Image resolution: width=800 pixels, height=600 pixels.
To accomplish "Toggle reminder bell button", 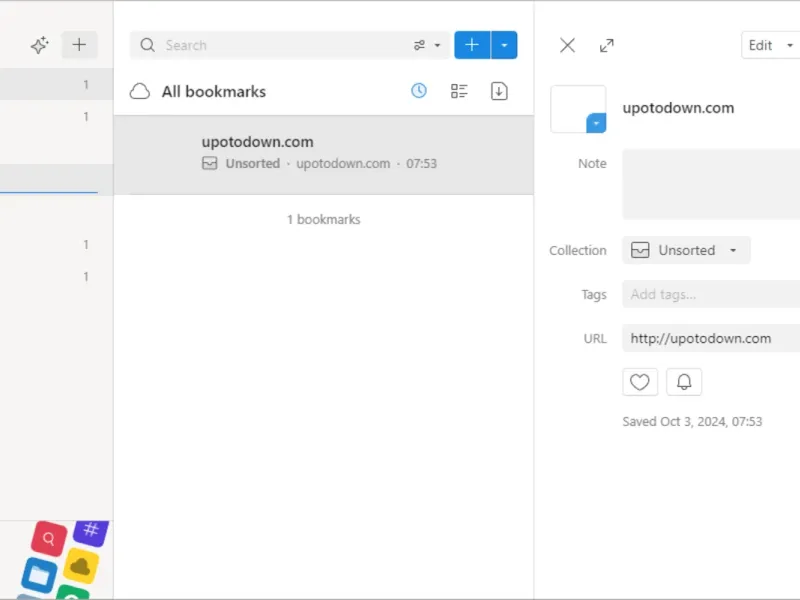I will 684,382.
